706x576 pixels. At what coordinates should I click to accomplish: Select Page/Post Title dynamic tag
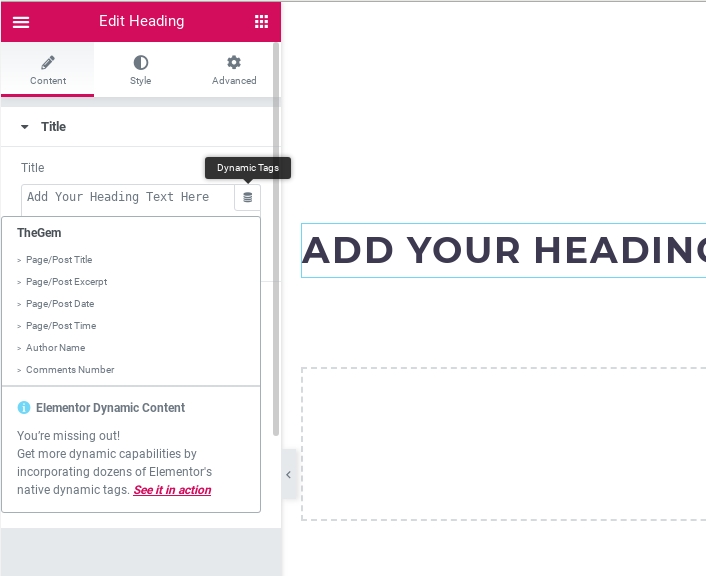[59, 260]
